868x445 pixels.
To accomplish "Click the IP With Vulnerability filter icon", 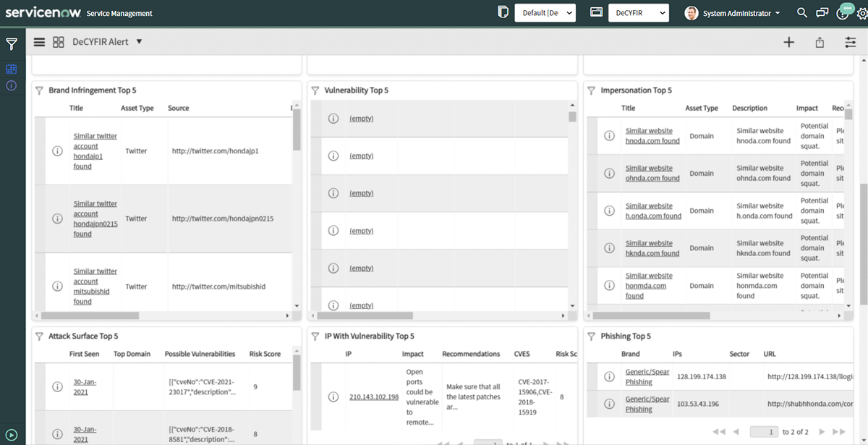I will 315,336.
